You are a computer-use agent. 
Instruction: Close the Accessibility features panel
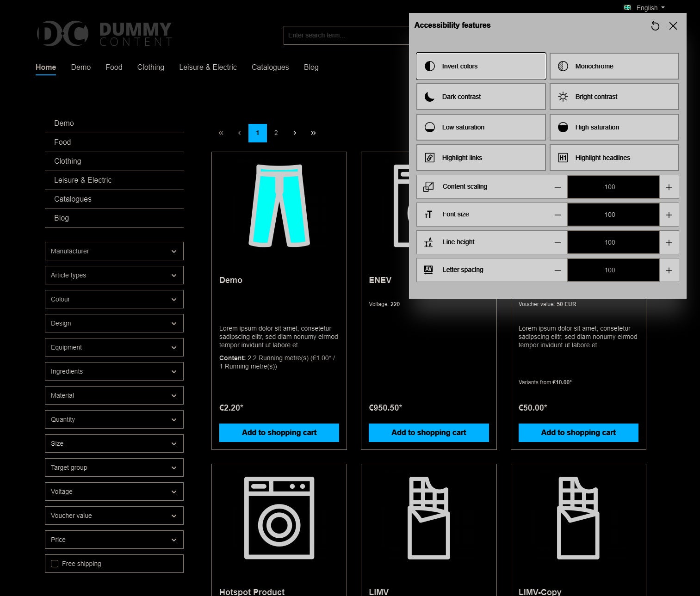pos(673,26)
